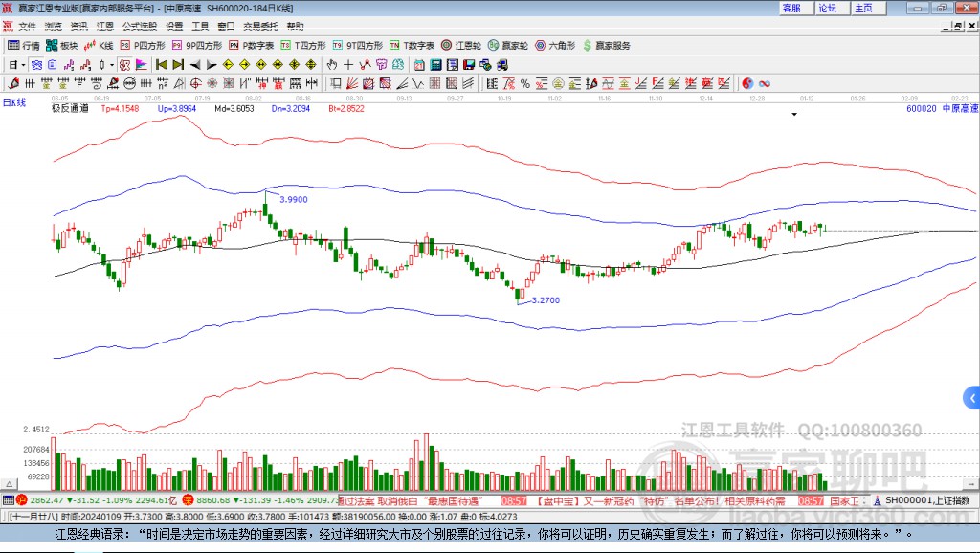Click the 客服 customer service button

coord(791,8)
